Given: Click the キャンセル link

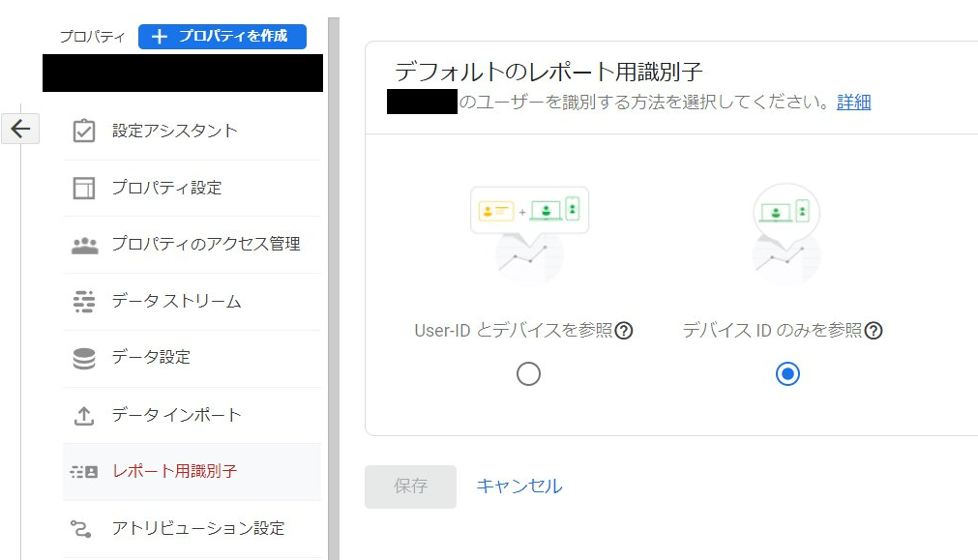Looking at the screenshot, I should [519, 486].
